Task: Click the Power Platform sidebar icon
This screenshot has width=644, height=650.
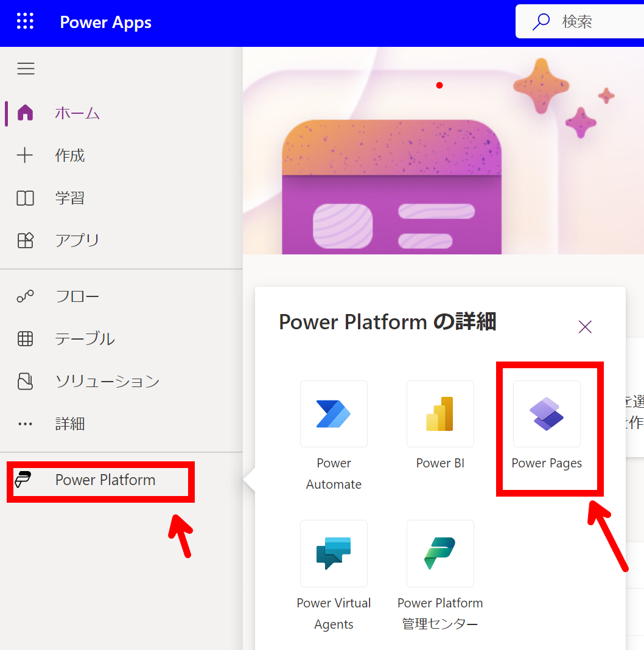Action: tap(23, 479)
